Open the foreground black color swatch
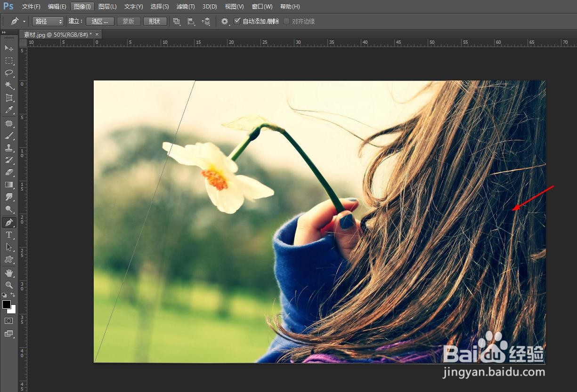 [x=7, y=304]
